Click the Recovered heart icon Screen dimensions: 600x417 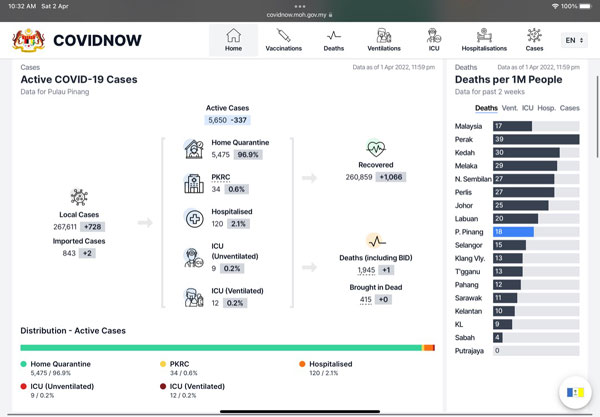point(376,148)
